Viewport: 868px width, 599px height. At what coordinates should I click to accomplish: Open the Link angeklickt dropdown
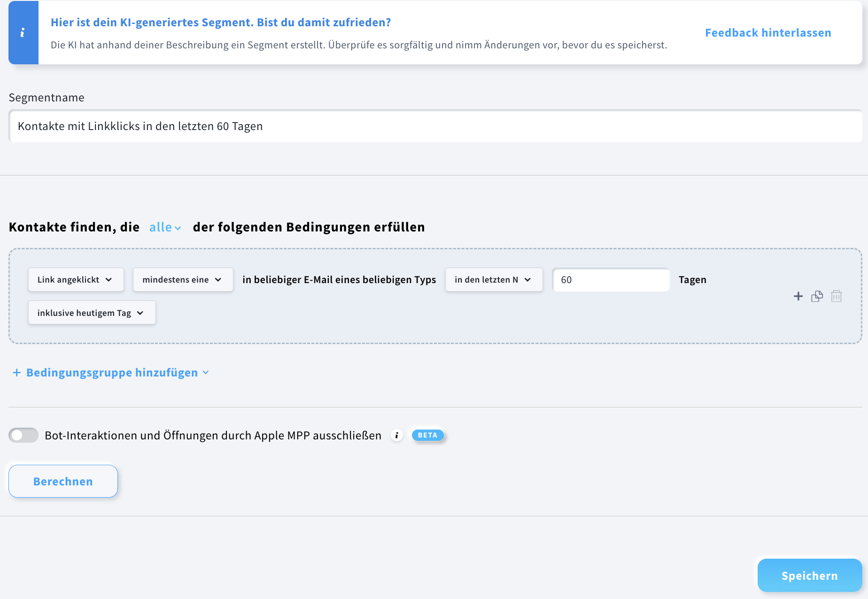click(x=76, y=279)
